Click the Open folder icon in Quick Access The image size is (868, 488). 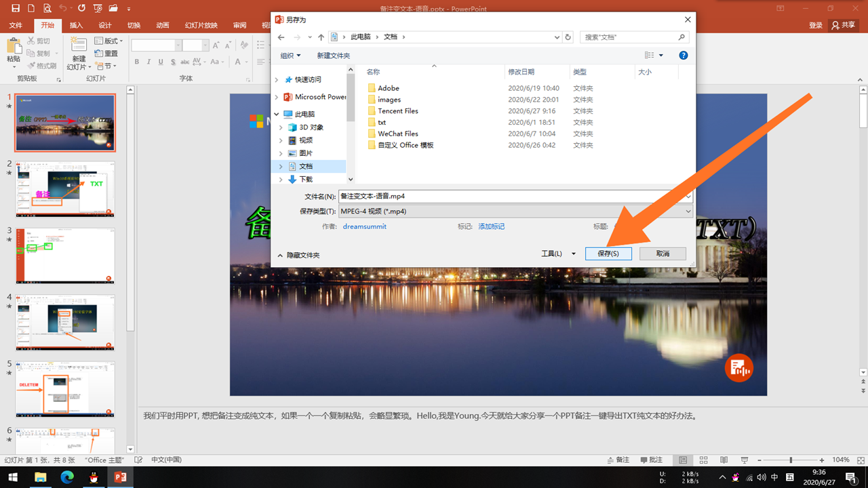pos(113,8)
